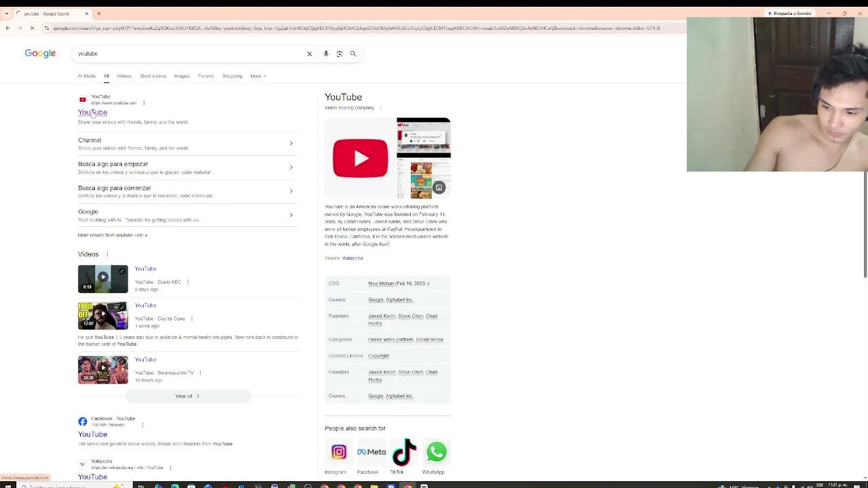Stop loading the page
The height and width of the screenshot is (488, 868).
click(32, 28)
